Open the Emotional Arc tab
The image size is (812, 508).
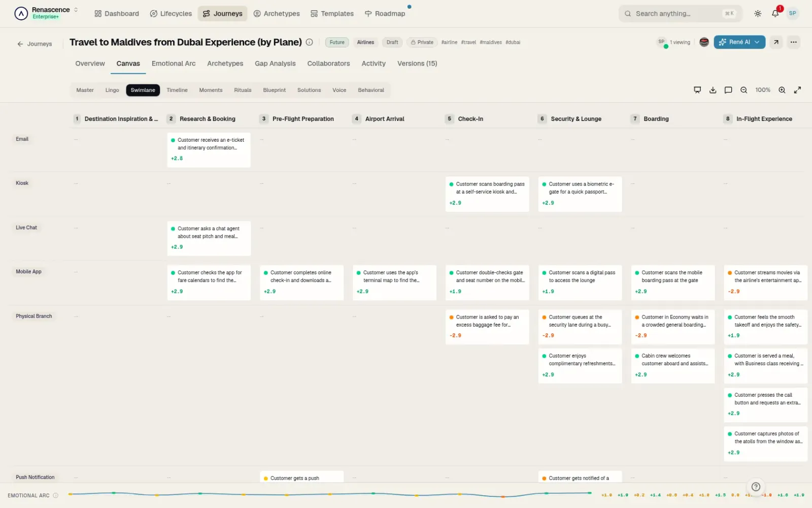[174, 63]
